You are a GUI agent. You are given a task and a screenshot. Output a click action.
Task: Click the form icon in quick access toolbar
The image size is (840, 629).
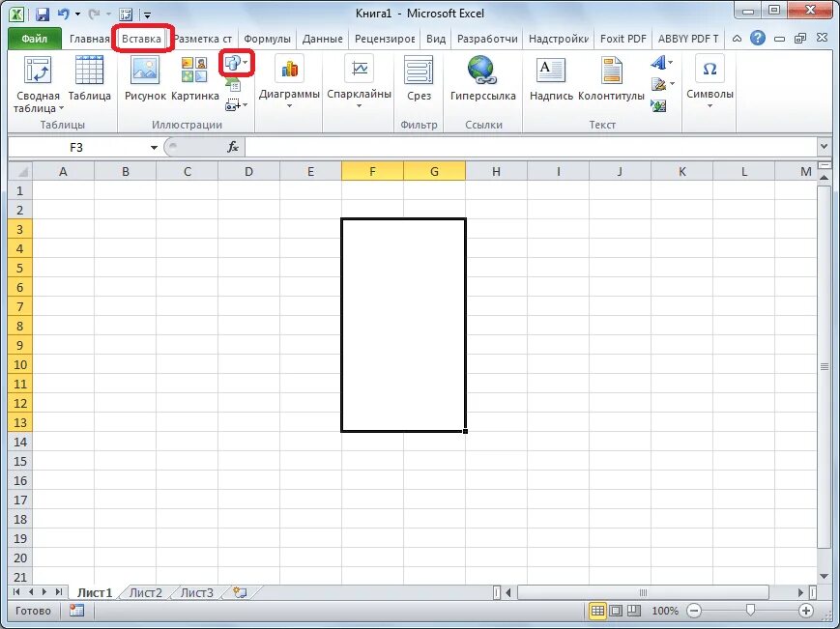126,14
